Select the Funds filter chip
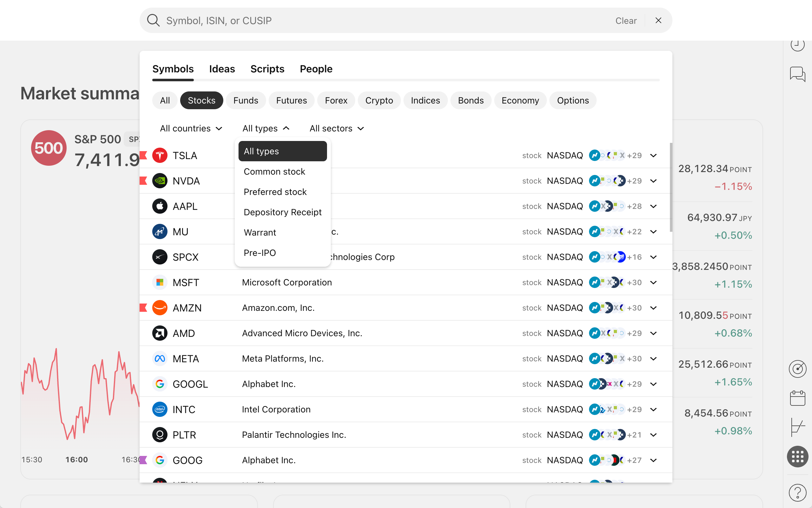 tap(246, 100)
